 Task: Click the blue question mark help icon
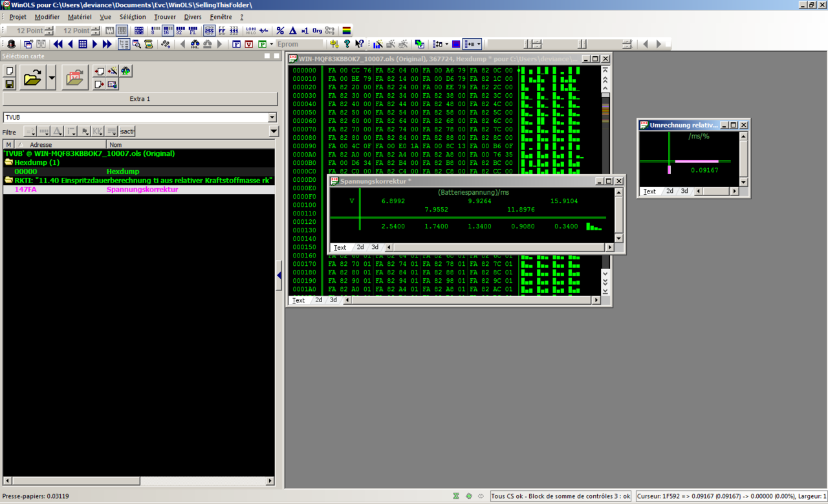click(347, 44)
